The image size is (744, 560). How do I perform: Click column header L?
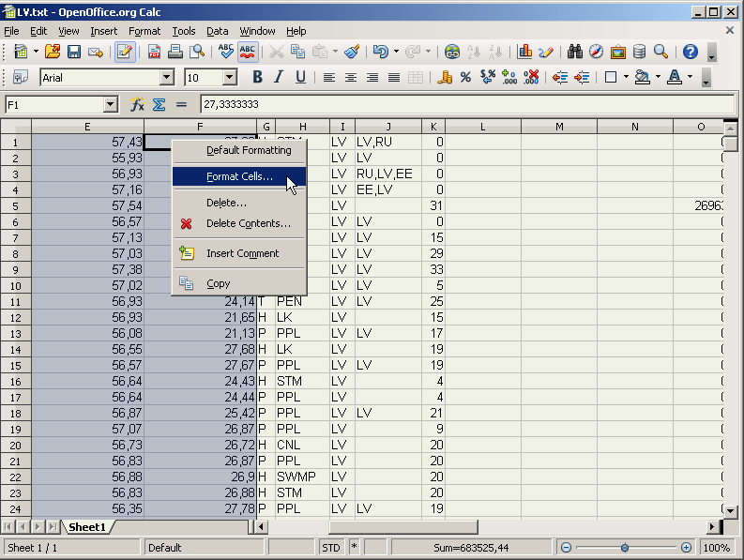coord(482,127)
